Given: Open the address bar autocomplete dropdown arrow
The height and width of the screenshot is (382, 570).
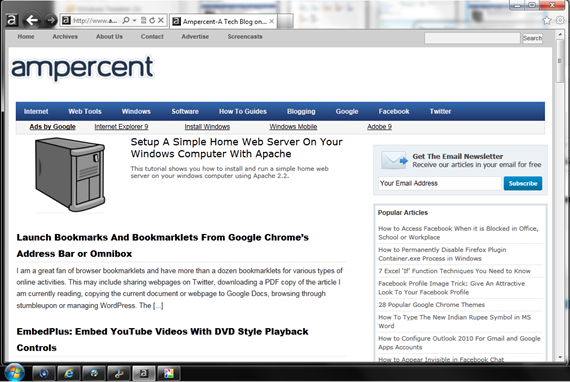Looking at the screenshot, I should pyautogui.click(x=135, y=20).
